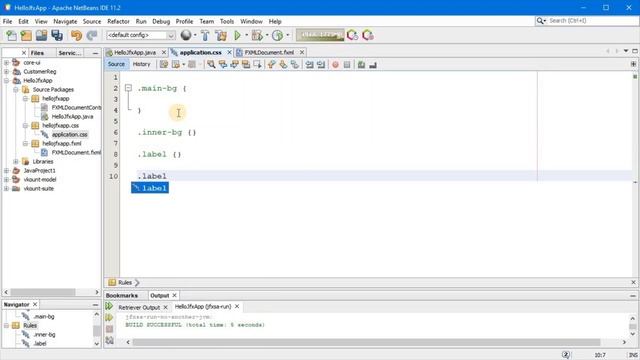Stop the output process red square
The width and height of the screenshot is (640, 360).
tap(109, 329)
